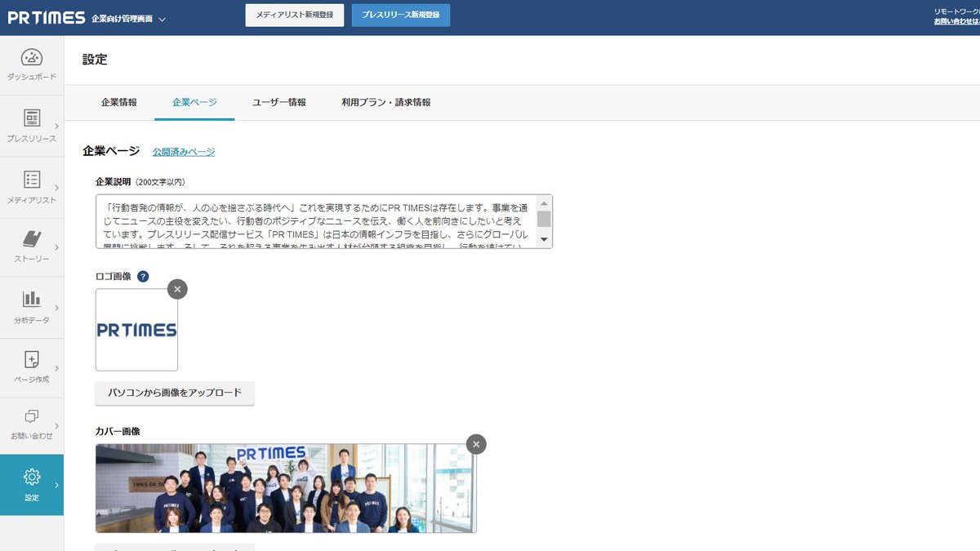This screenshot has width=980, height=551.
Task: Expand the ページ作成 sidebar chevron
Action: coord(56,367)
